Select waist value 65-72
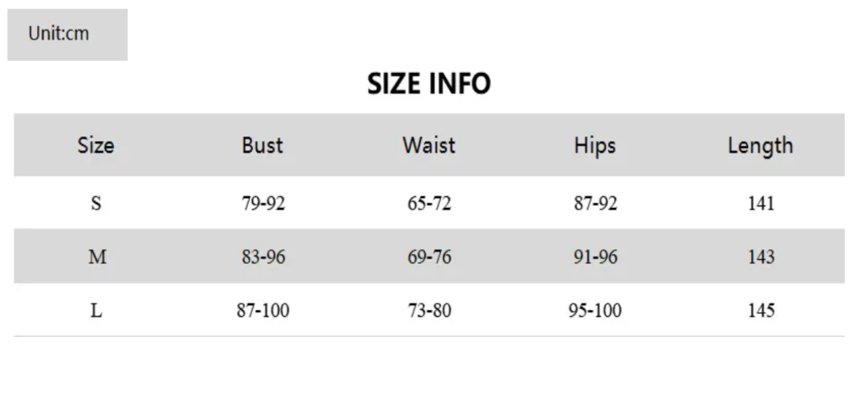This screenshot has width=868, height=395. (429, 203)
